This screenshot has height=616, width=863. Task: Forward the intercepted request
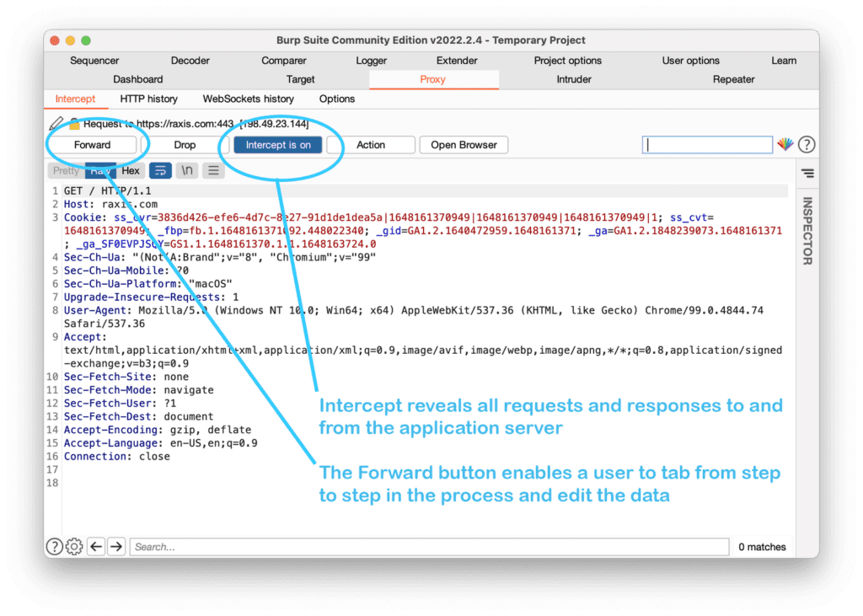click(x=94, y=144)
